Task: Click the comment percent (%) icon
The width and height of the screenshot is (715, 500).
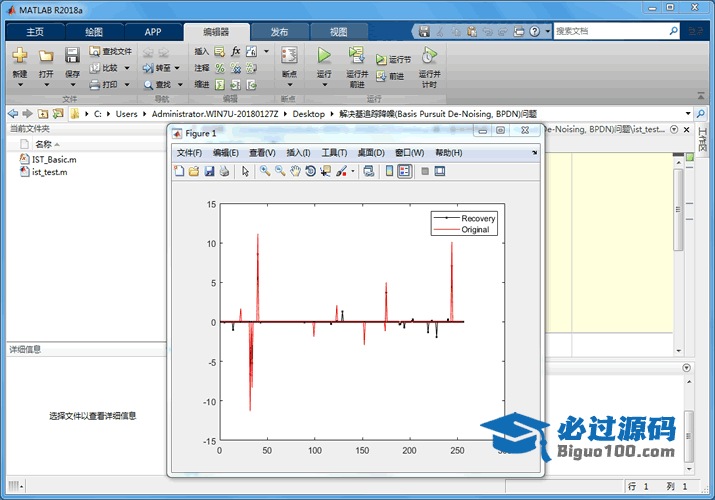Action: click(x=220, y=68)
